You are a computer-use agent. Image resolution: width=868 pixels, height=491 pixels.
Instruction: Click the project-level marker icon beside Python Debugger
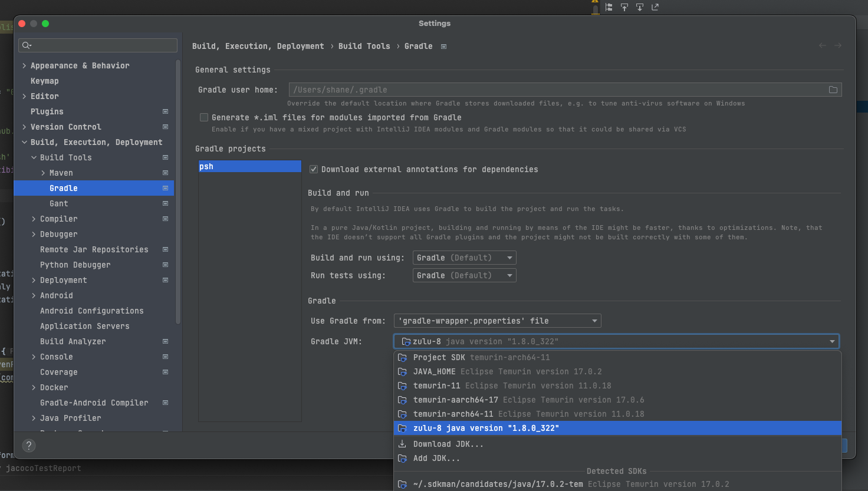[x=165, y=265]
